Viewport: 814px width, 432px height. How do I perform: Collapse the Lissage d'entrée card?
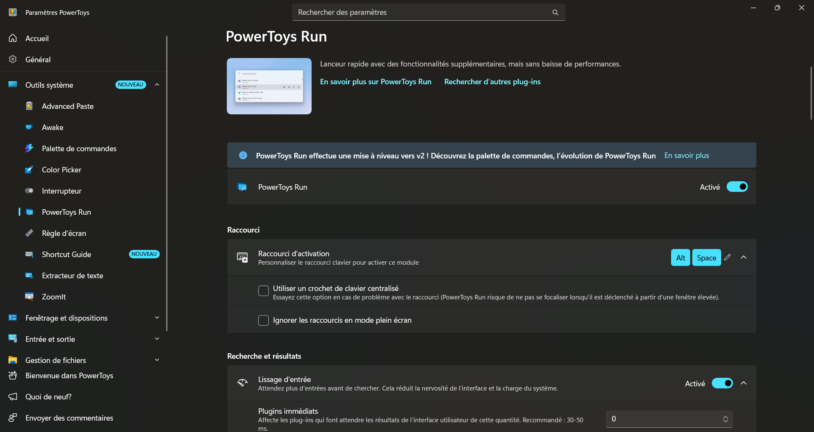pyautogui.click(x=743, y=383)
